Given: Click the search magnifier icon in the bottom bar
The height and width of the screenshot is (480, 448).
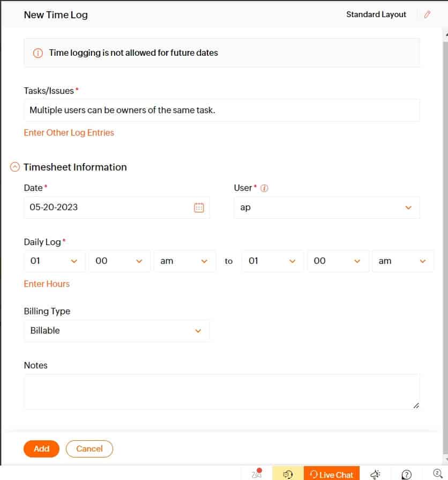Looking at the screenshot, I should [x=438, y=473].
